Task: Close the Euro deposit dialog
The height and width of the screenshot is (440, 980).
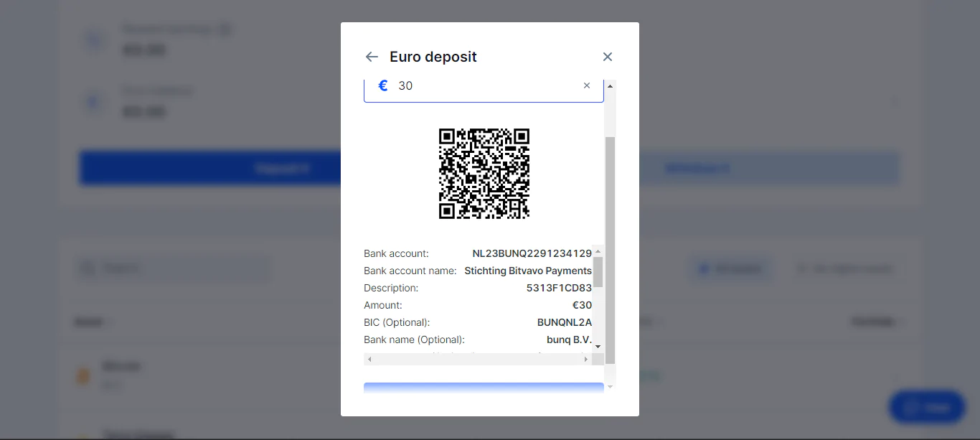Action: [x=608, y=57]
